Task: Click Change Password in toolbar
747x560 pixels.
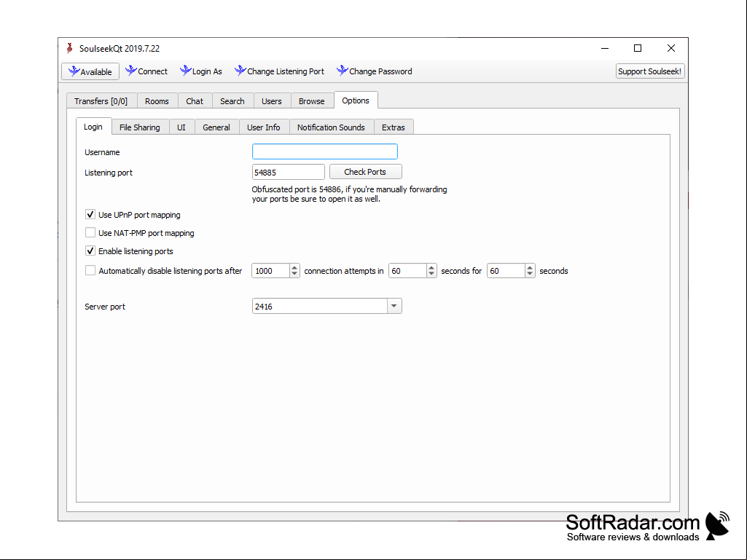Action: tap(375, 71)
